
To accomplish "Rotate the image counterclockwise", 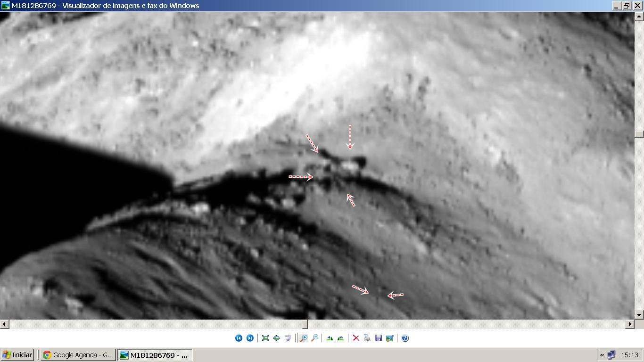I will point(340,338).
